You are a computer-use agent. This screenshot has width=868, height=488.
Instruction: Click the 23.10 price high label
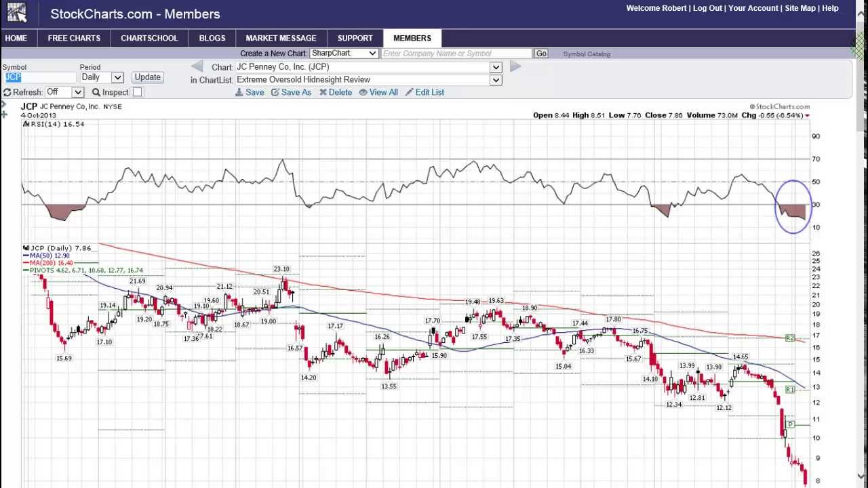tap(281, 269)
